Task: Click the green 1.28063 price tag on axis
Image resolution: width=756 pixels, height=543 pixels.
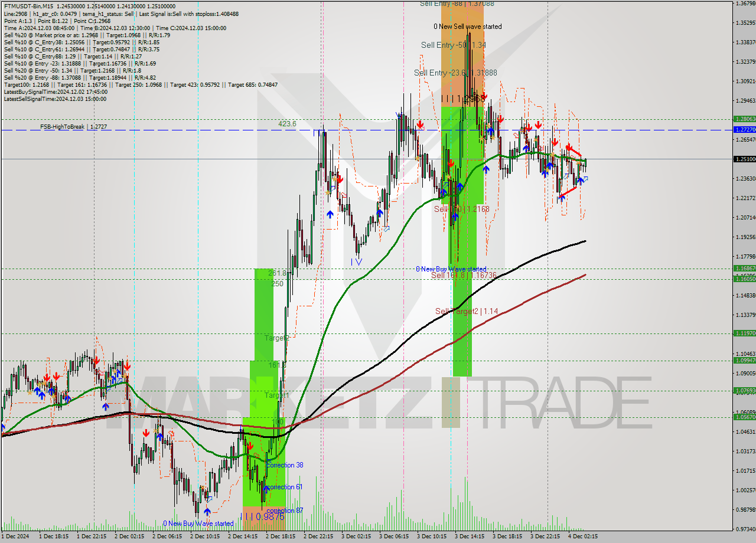Action: (745, 119)
